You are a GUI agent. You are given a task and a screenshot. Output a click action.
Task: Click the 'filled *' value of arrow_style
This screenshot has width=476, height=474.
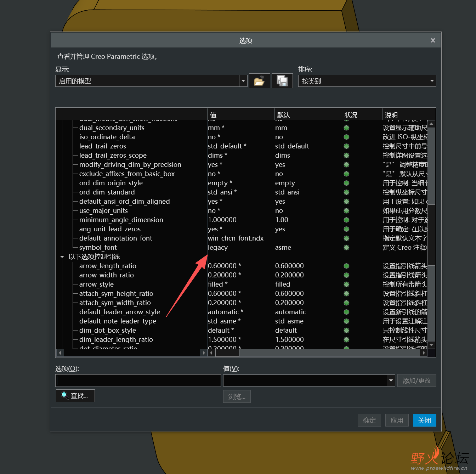(218, 284)
